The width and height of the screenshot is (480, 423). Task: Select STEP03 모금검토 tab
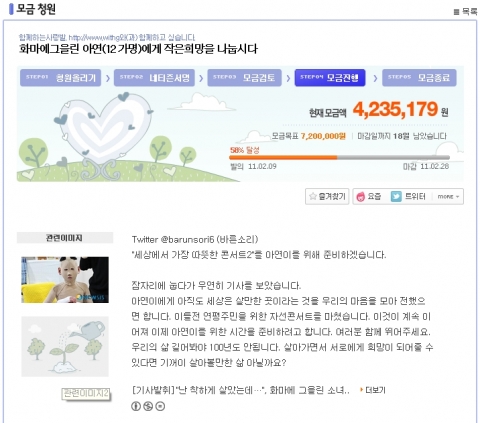[x=244, y=78]
